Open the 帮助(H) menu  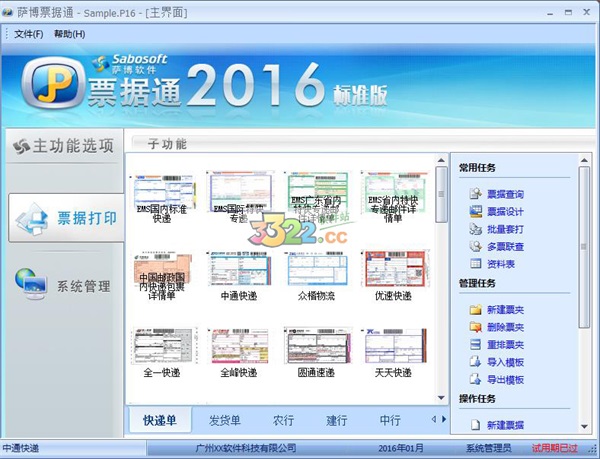69,34
